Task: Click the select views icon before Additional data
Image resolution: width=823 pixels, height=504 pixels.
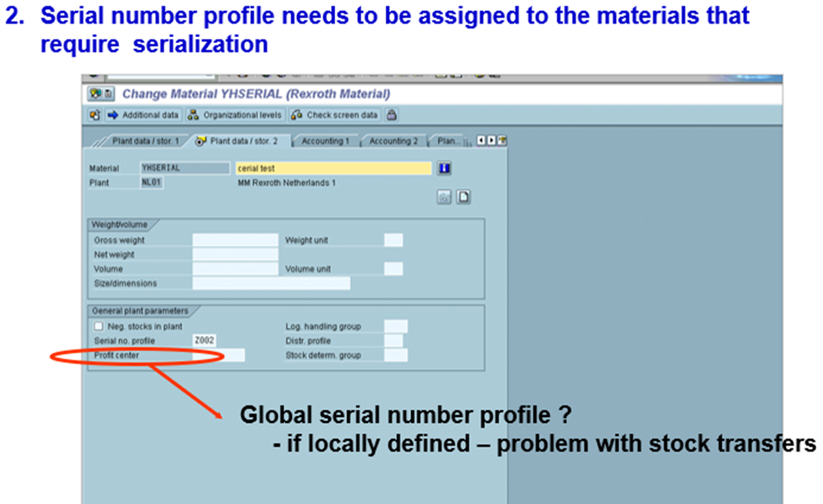Action: point(95,115)
